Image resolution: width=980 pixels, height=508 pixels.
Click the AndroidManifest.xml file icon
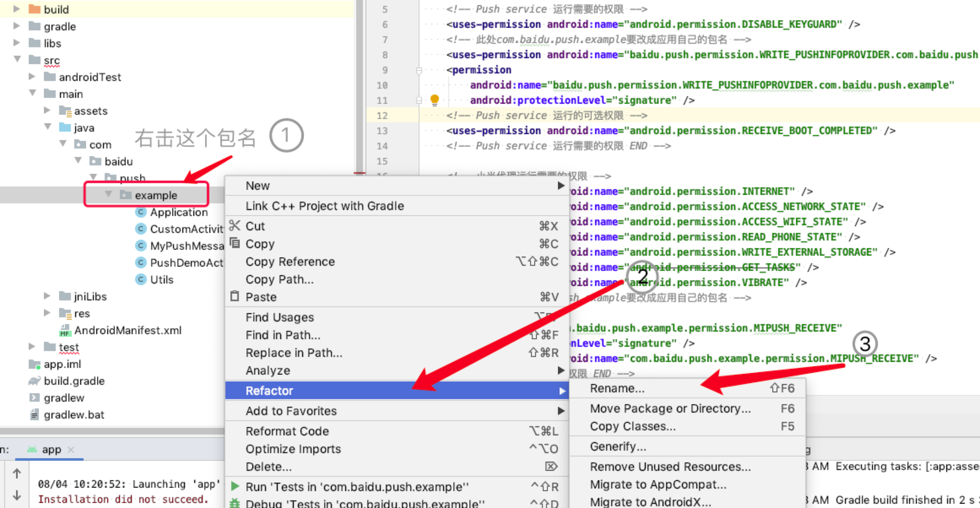coord(65,330)
